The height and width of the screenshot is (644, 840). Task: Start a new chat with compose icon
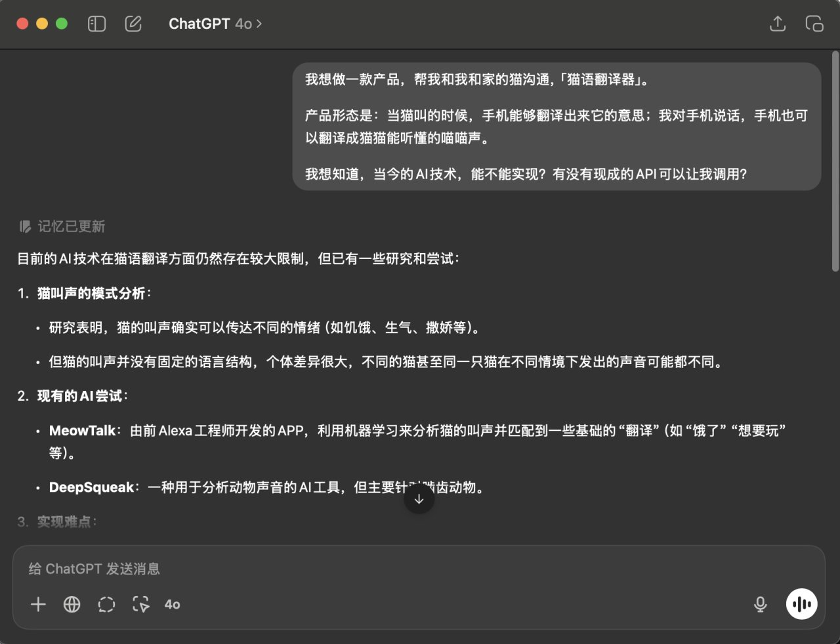[133, 24]
